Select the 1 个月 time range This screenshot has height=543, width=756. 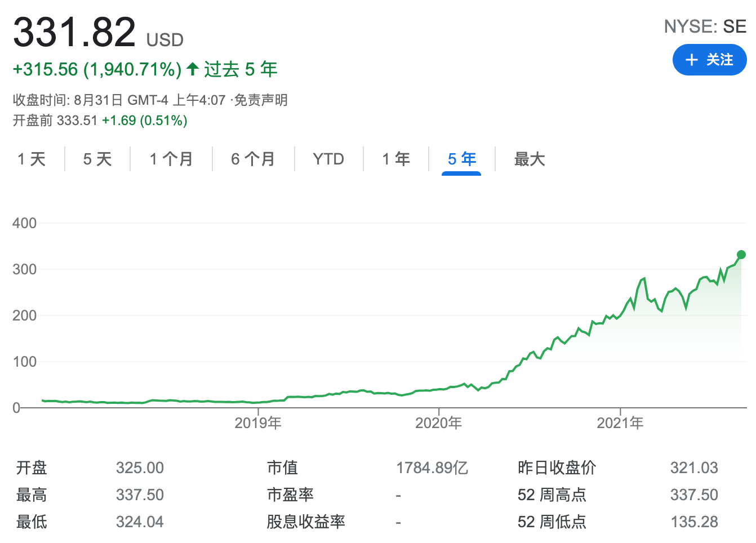[171, 159]
